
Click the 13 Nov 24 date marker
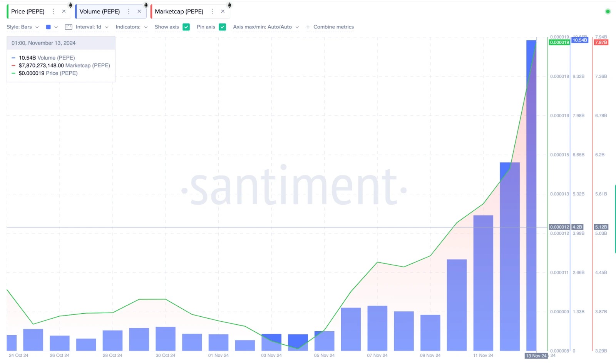tap(536, 356)
